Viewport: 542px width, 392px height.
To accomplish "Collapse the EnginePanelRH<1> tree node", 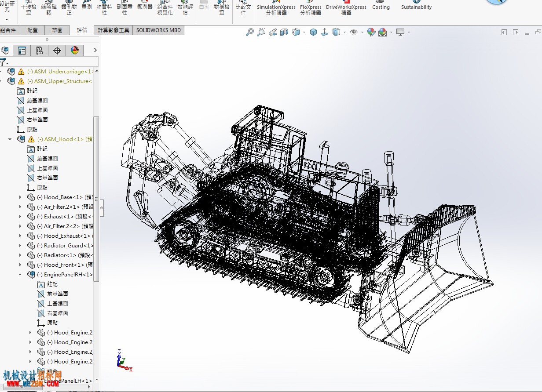I will 20,274.
